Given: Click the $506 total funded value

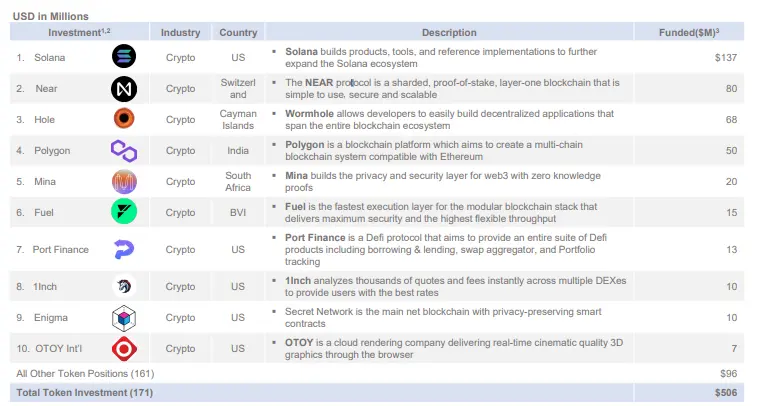Looking at the screenshot, I should pyautogui.click(x=726, y=392).
